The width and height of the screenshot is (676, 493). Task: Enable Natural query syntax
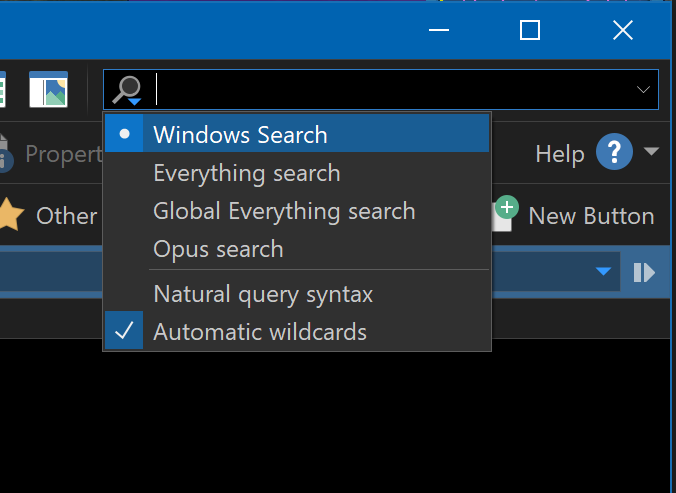(297, 294)
